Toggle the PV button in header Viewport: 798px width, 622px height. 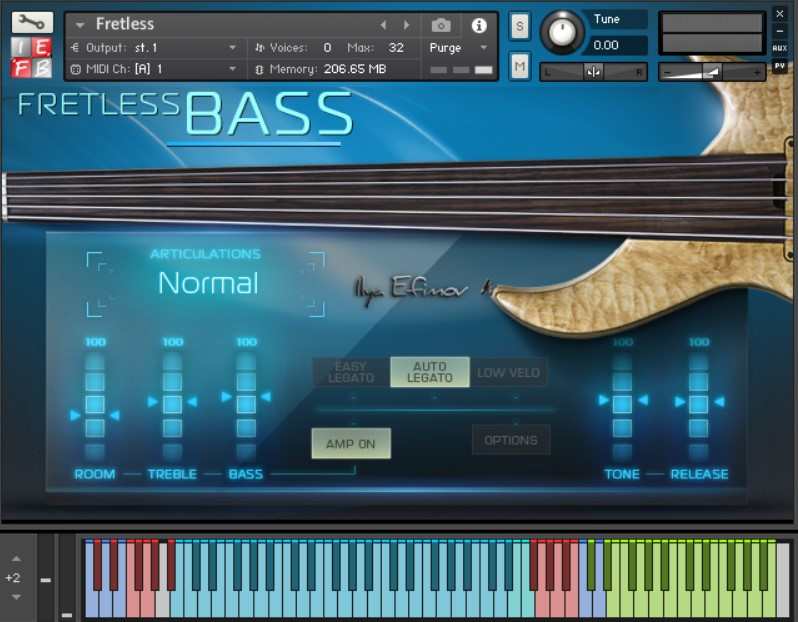click(780, 66)
